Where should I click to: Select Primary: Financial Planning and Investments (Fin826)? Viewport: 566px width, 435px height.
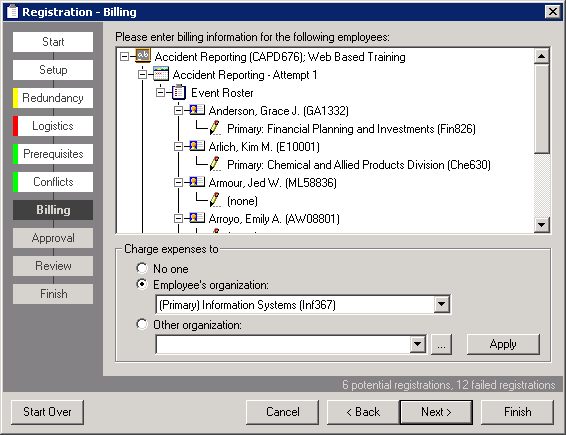(351, 129)
